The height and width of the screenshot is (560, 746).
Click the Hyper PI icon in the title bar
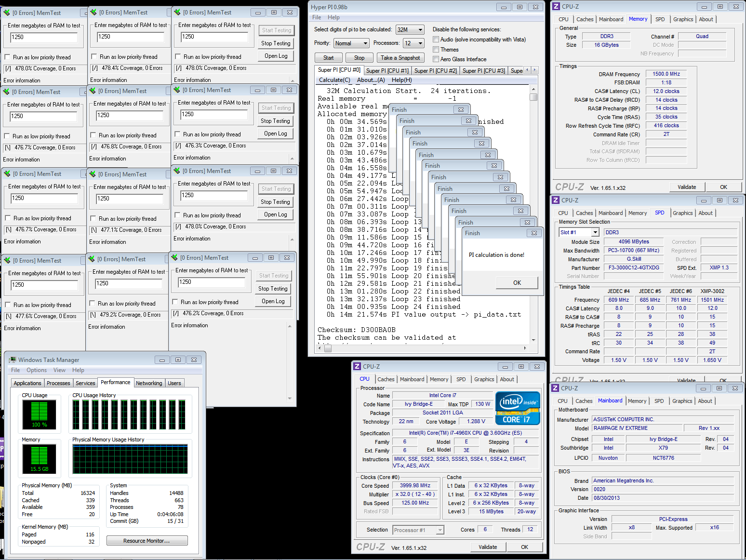[x=313, y=7]
